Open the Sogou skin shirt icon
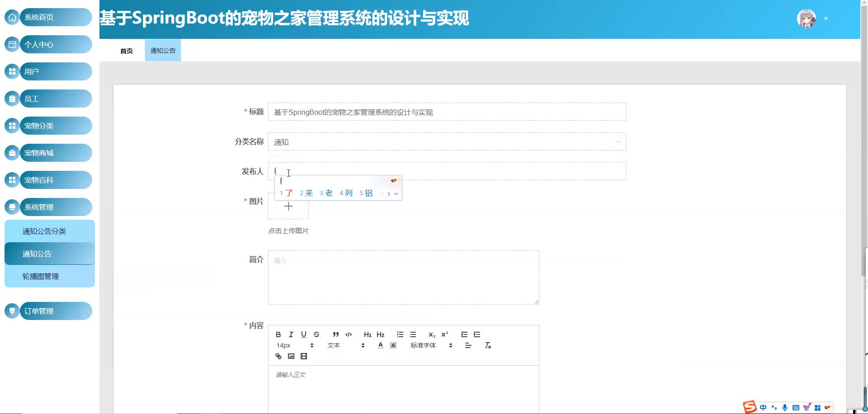868x414 pixels. point(807,408)
